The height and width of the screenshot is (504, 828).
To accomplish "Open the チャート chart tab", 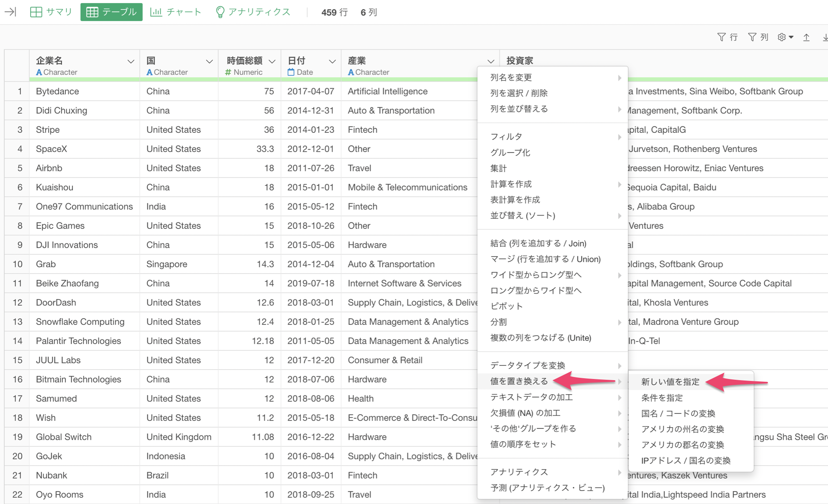I will pyautogui.click(x=176, y=12).
